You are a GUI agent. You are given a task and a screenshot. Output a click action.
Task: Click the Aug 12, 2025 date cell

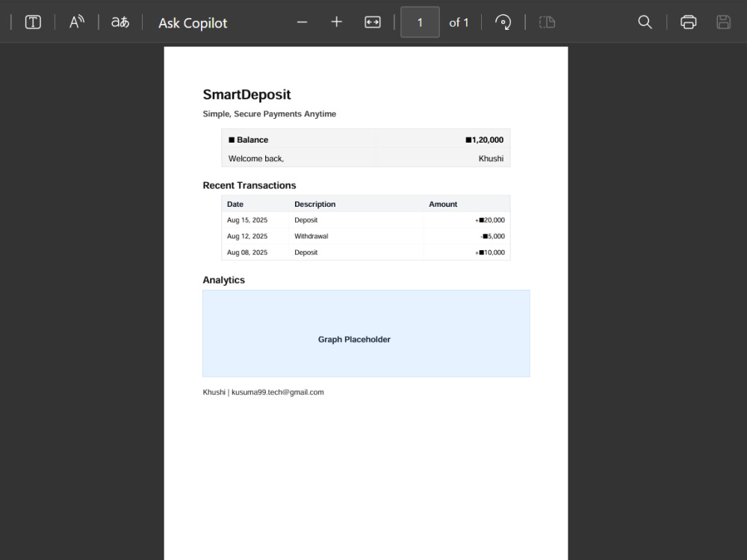[247, 236]
